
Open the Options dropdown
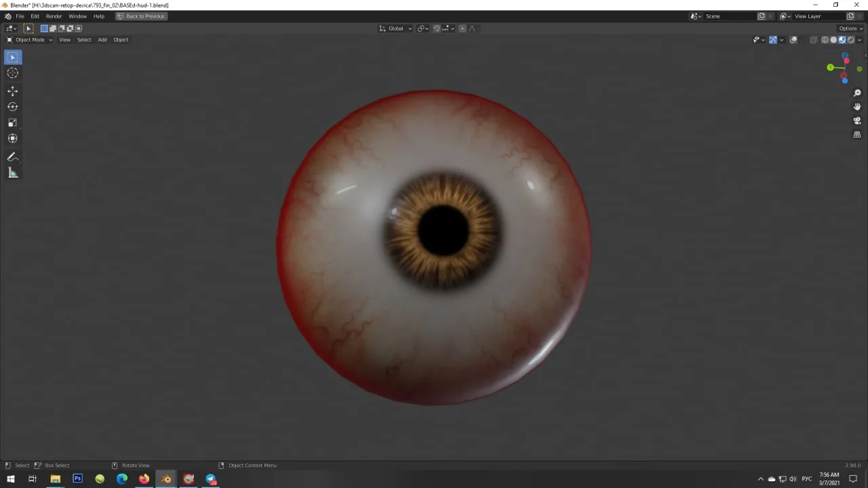[x=850, y=28]
